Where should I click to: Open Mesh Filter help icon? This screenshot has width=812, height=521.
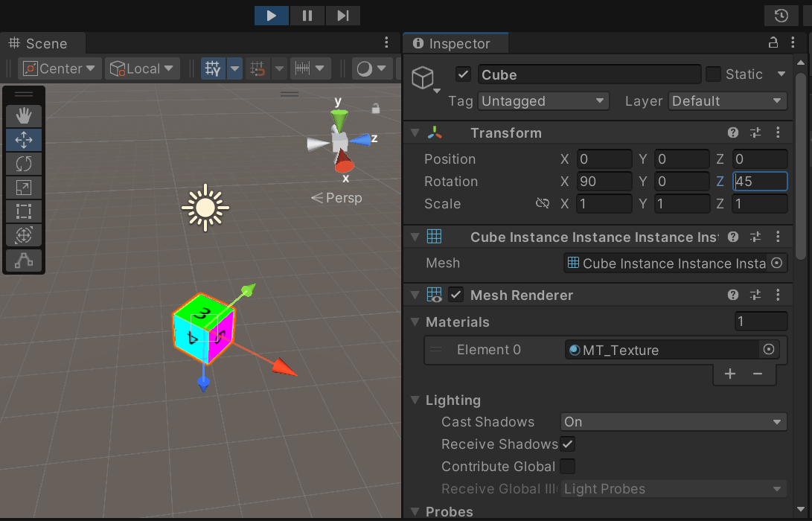click(733, 237)
